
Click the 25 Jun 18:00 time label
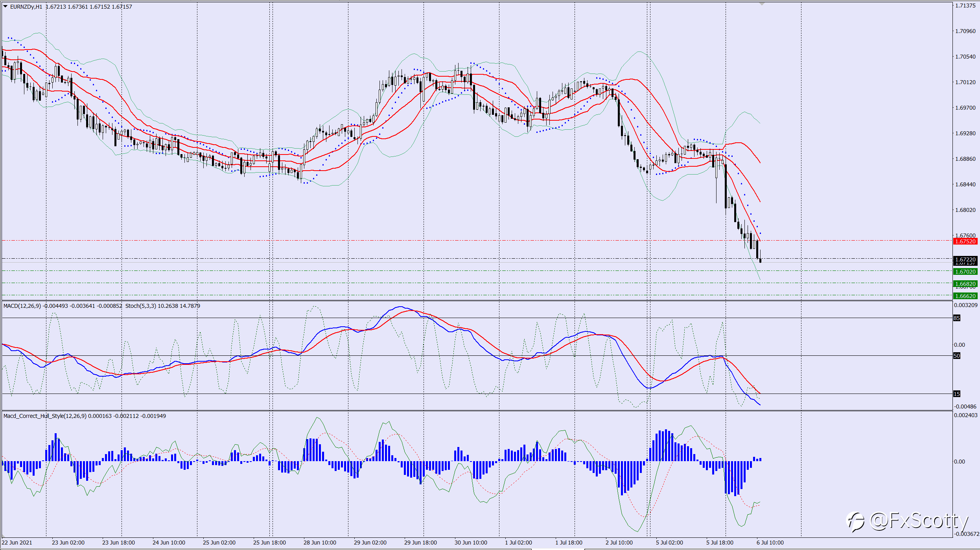[x=269, y=543]
